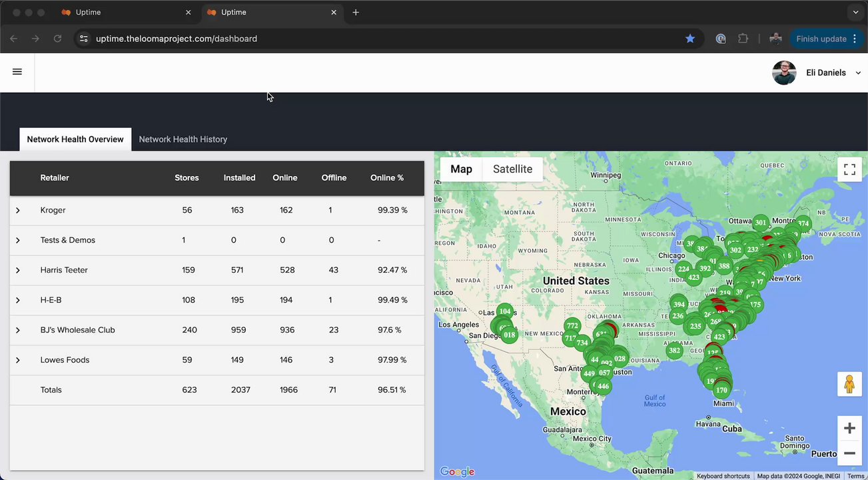Click the 2037 total installed value
Image resolution: width=868 pixels, height=480 pixels.
240,390
